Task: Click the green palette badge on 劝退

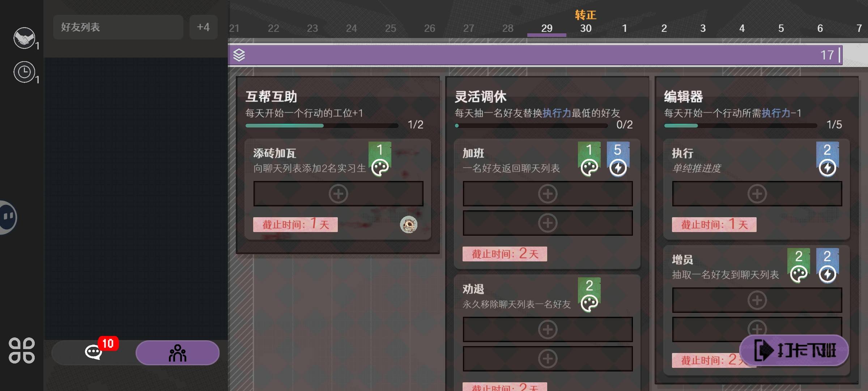Action: click(589, 295)
